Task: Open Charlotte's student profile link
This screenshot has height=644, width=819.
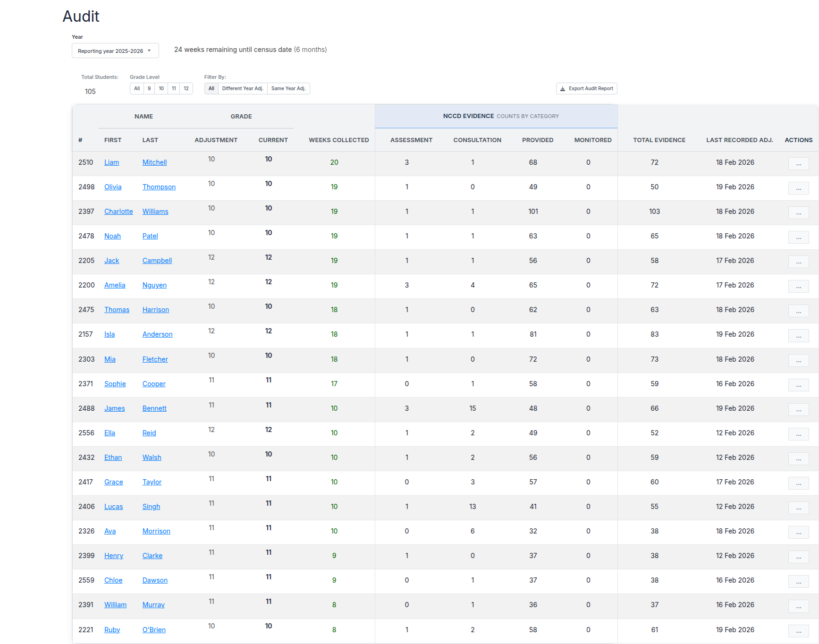Action: coord(118,212)
